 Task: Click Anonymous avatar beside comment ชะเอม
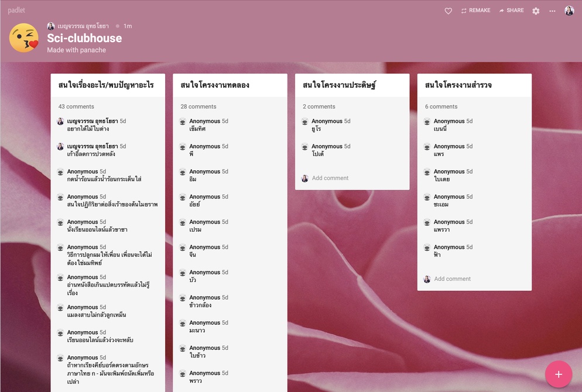coord(427,197)
